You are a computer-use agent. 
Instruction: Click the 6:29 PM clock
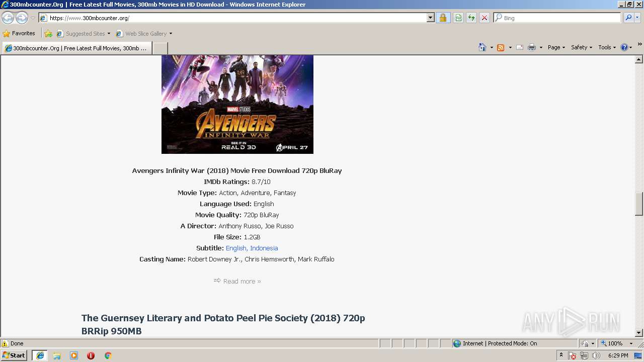[618, 355]
